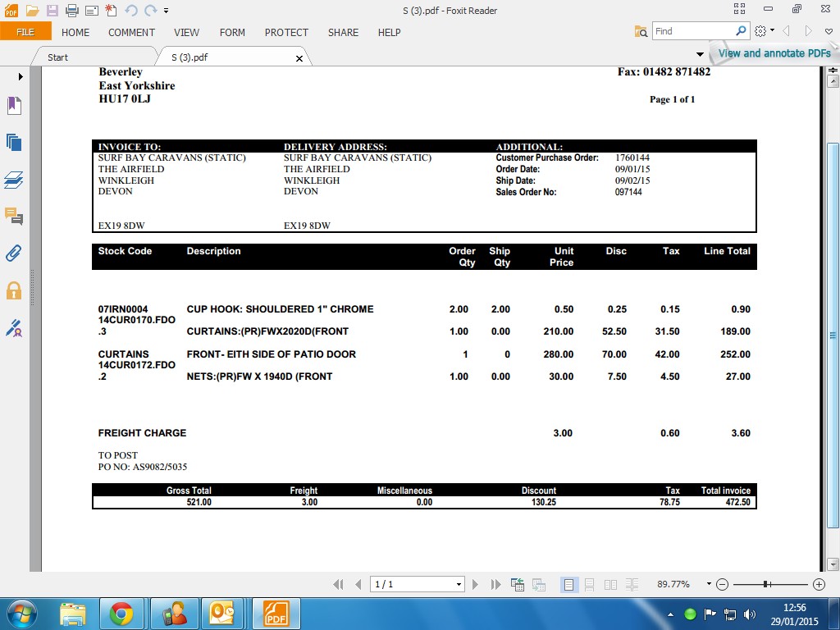Click the Open folder icon in toolbar
This screenshot has width=840, height=630.
(32, 11)
